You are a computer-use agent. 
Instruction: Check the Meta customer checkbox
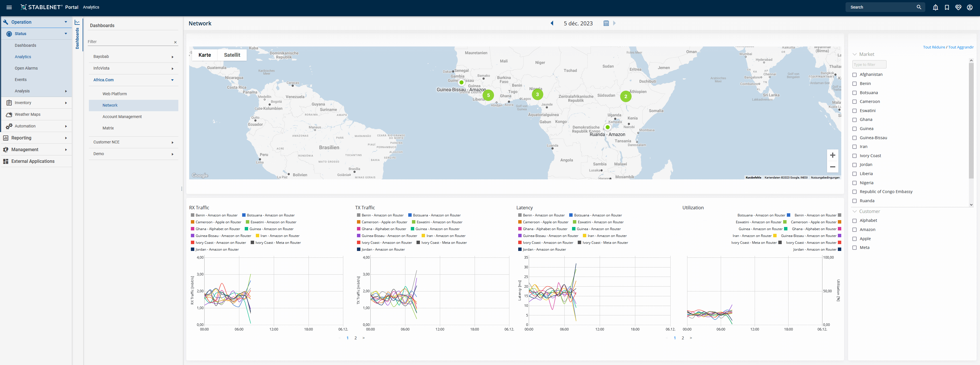pos(854,248)
